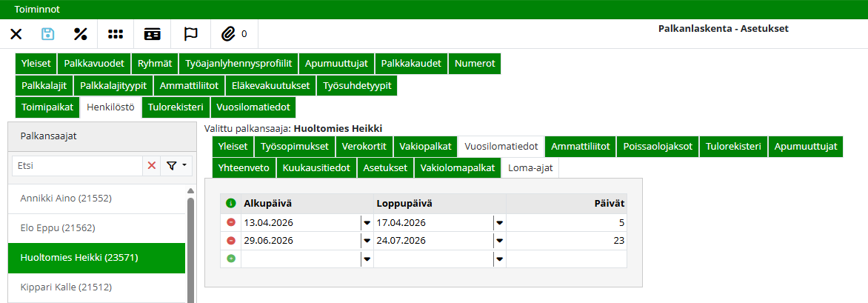
Task: Open attachments paperclip icon
Action: [228, 34]
